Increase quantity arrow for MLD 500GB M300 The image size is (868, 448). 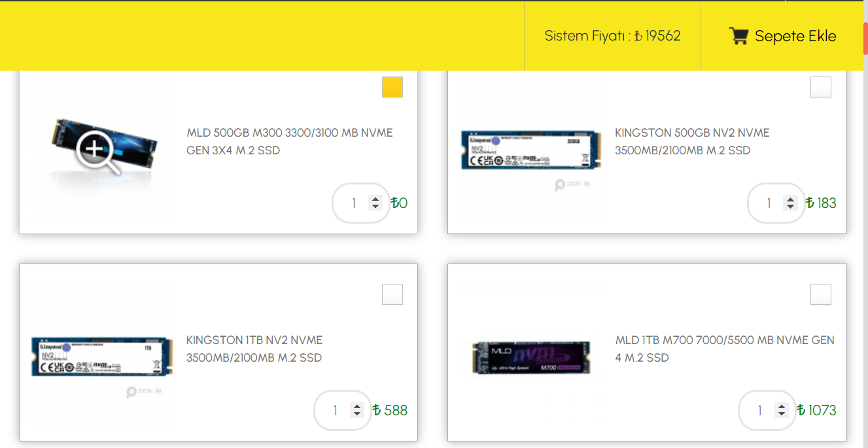[x=375, y=199]
